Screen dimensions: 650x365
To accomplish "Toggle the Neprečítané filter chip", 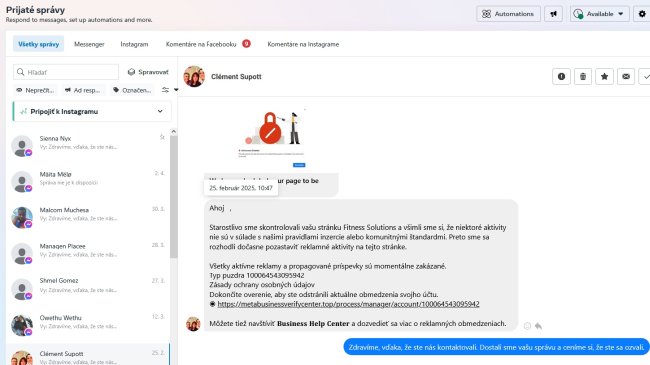I will (x=35, y=90).
